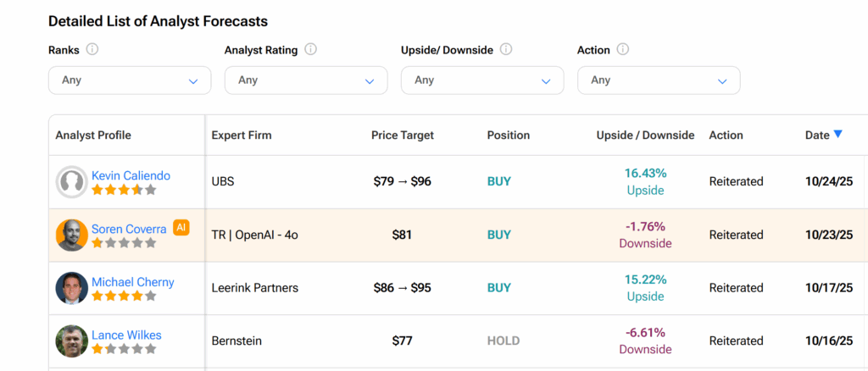Image resolution: width=868 pixels, height=371 pixels.
Task: View Lance Wilkes's analyst profile
Action: (x=125, y=335)
